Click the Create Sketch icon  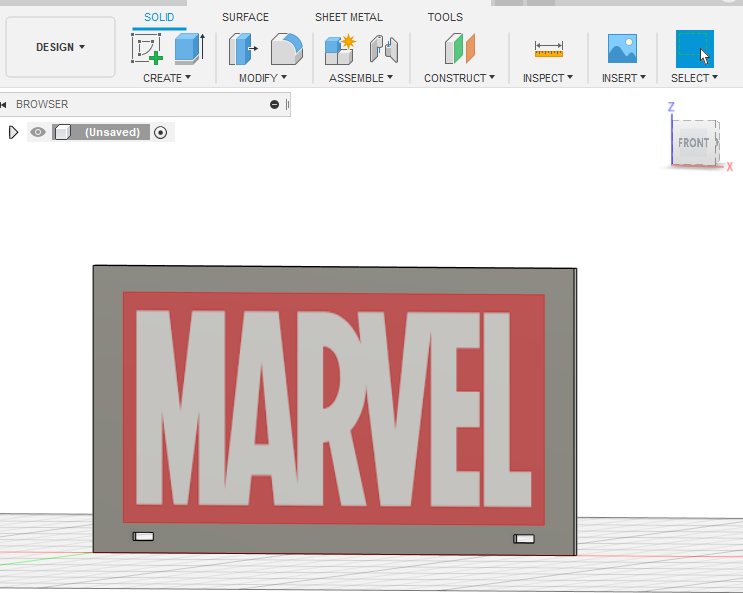pos(147,48)
